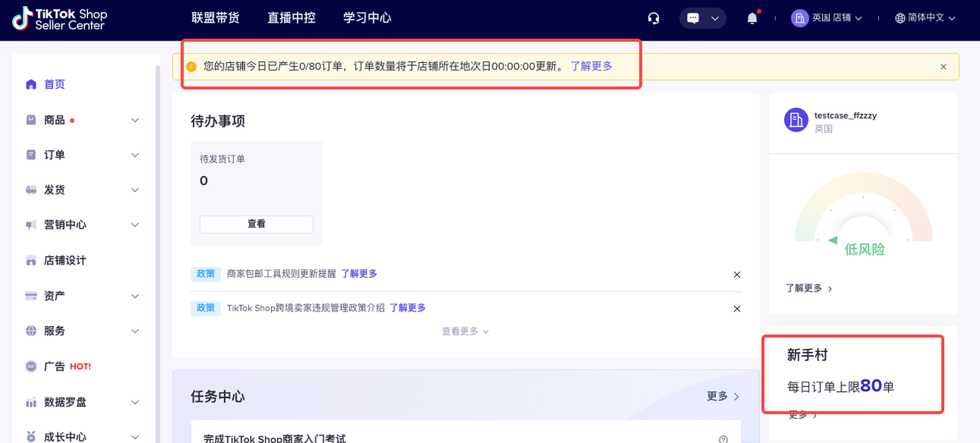Click the 店铺设计 storefront icon
Viewport: 980px width, 443px height.
tap(31, 260)
